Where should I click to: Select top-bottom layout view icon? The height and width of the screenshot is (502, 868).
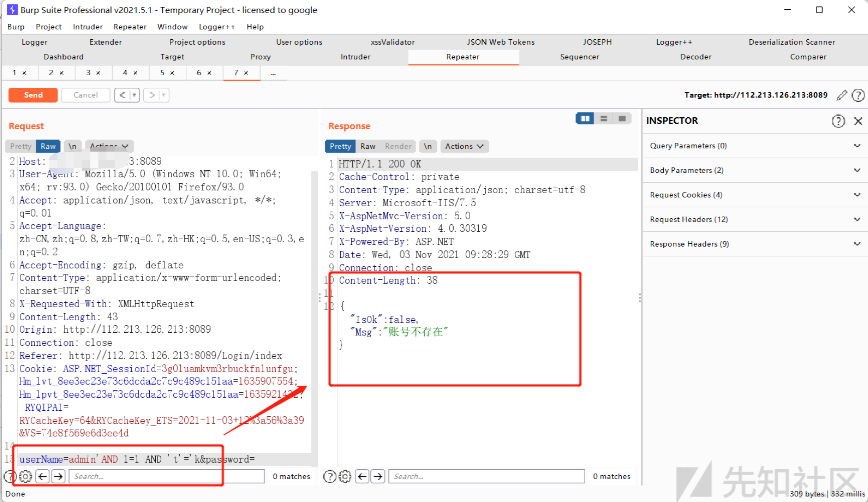click(604, 118)
